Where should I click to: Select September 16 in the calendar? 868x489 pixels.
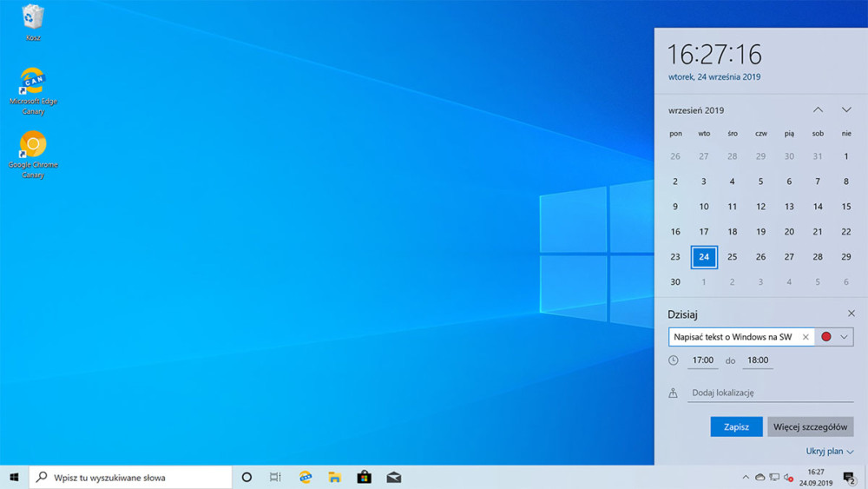675,232
